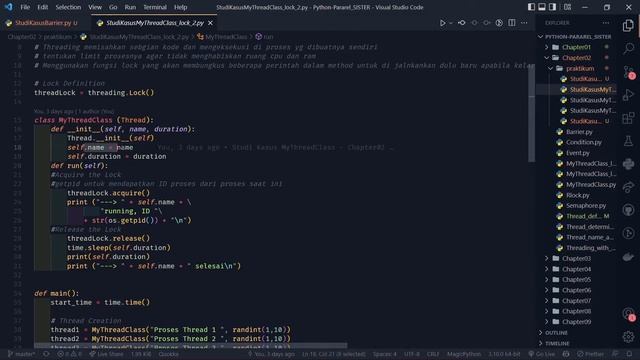Open Rlock.py in the explorer
Screen dimensions: 640x360
click(x=579, y=195)
